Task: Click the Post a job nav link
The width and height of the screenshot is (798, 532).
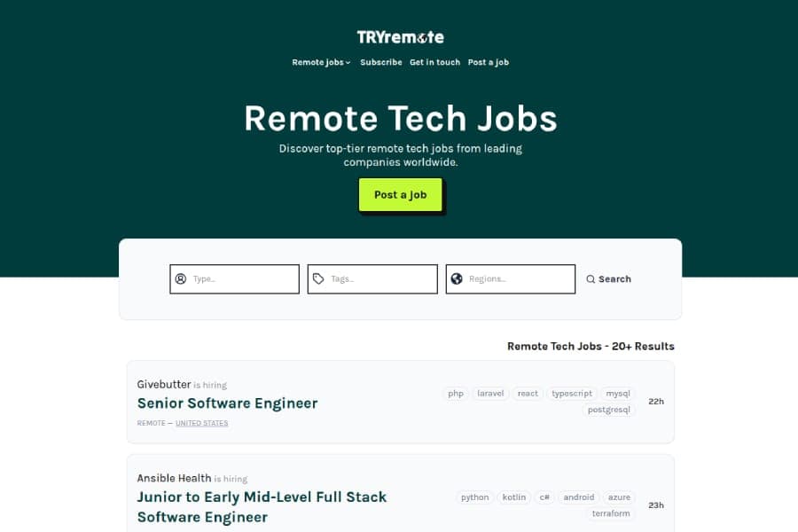Action: click(x=489, y=62)
